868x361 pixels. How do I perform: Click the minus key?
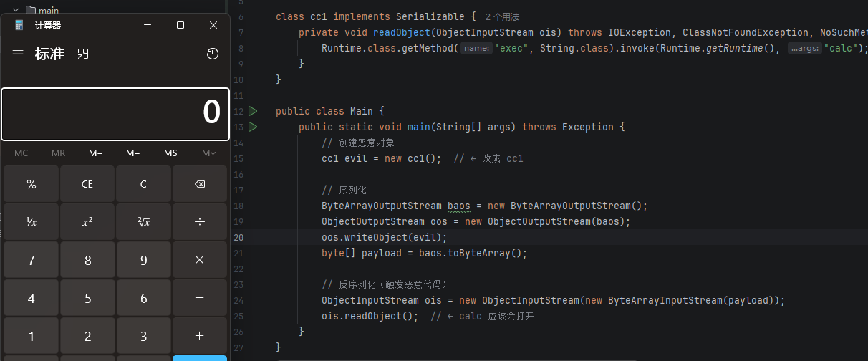coord(200,298)
